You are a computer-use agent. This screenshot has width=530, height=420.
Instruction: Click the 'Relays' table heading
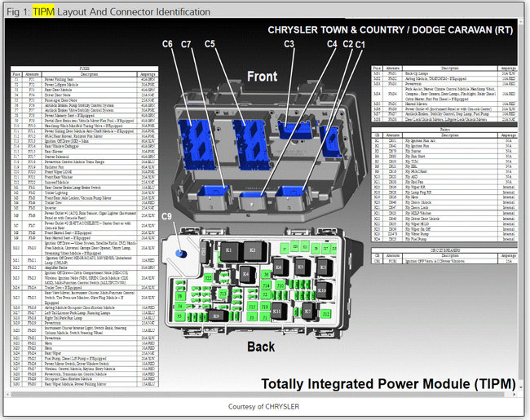[x=445, y=130]
